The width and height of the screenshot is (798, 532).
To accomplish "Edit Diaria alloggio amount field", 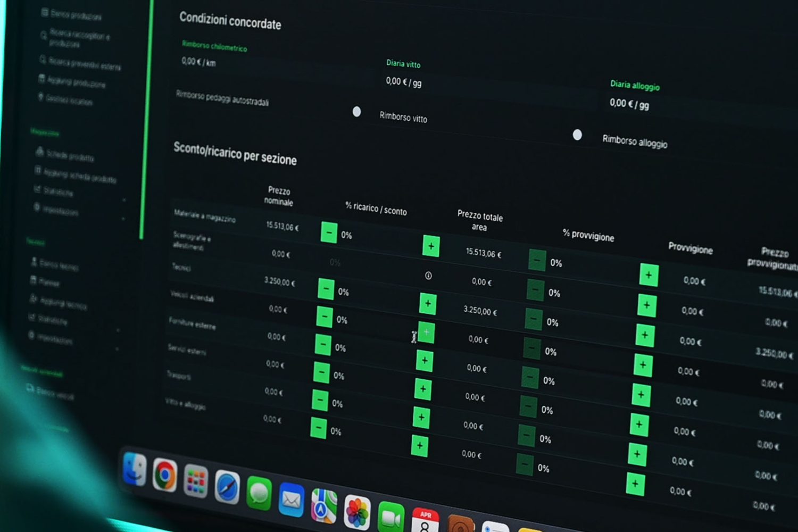I will tap(629, 104).
